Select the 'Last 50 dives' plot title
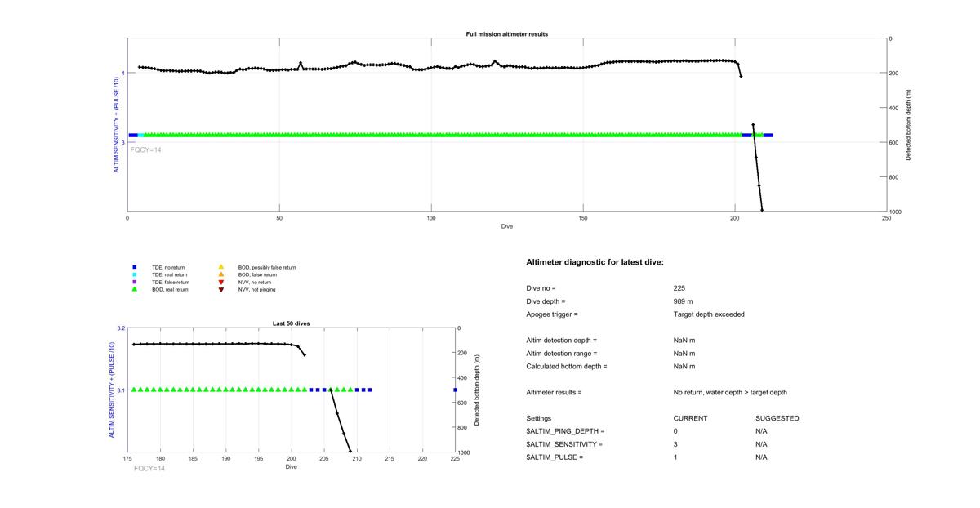The image size is (980, 508). tap(291, 323)
